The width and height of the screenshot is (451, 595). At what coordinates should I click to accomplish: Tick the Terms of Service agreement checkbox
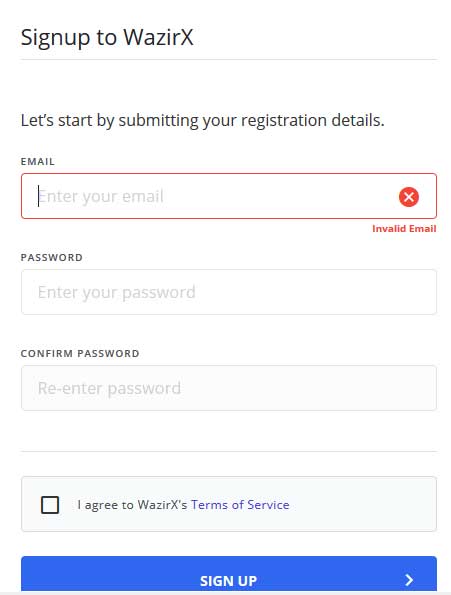coord(50,505)
